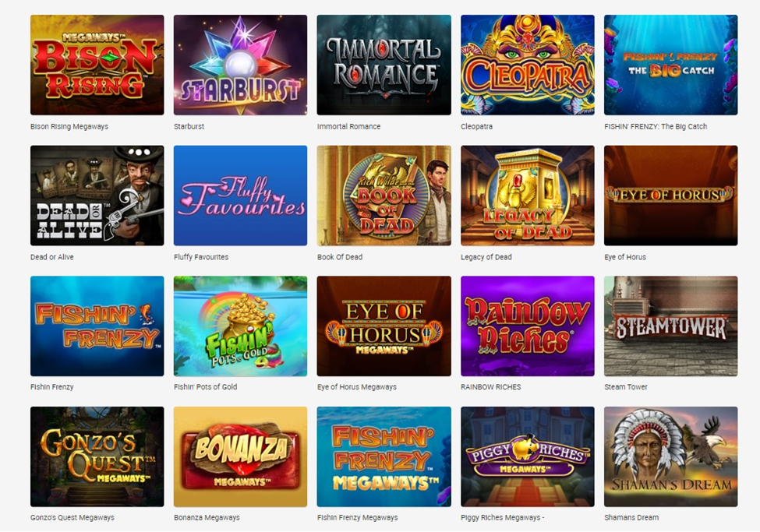760x532 pixels.
Task: Open the Cleopatra slot thumbnail
Action: pos(528,65)
